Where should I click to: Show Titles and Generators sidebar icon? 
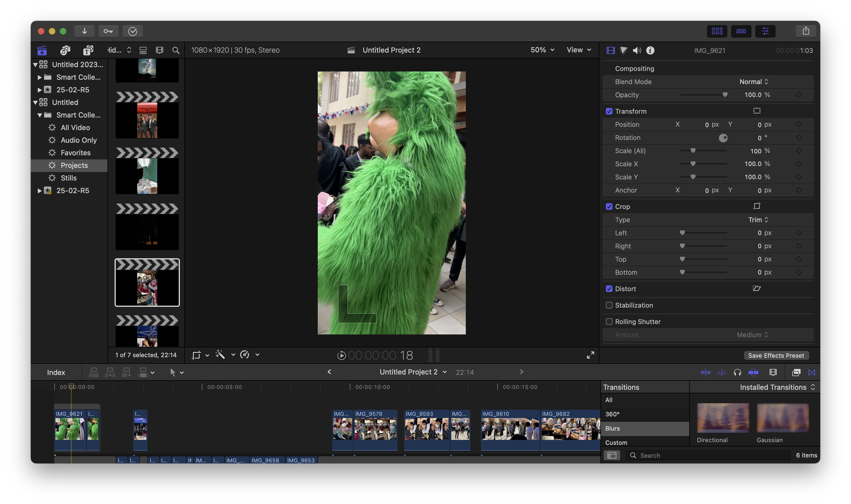(x=88, y=50)
